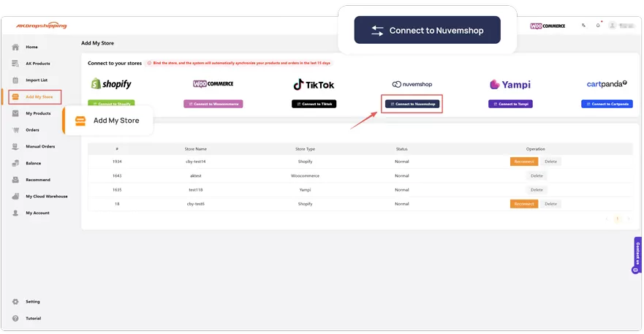
Task: Open the AK Products sidebar icon
Action: tap(16, 64)
